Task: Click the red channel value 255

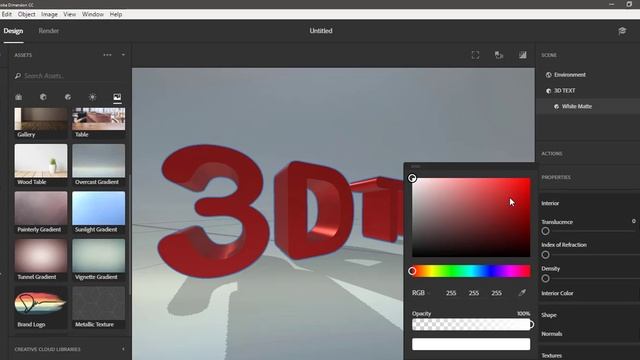Action: pyautogui.click(x=451, y=293)
